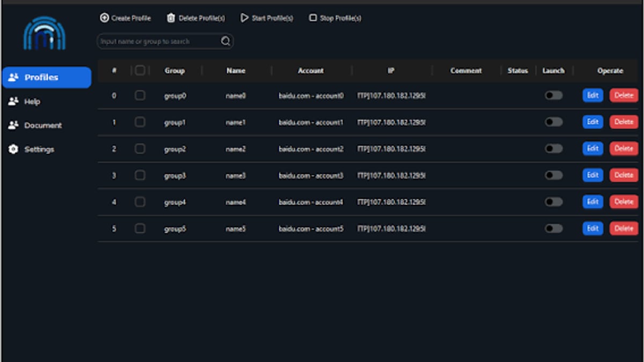The height and width of the screenshot is (362, 644).
Task: Check the box for group5 row
Action: 140,228
